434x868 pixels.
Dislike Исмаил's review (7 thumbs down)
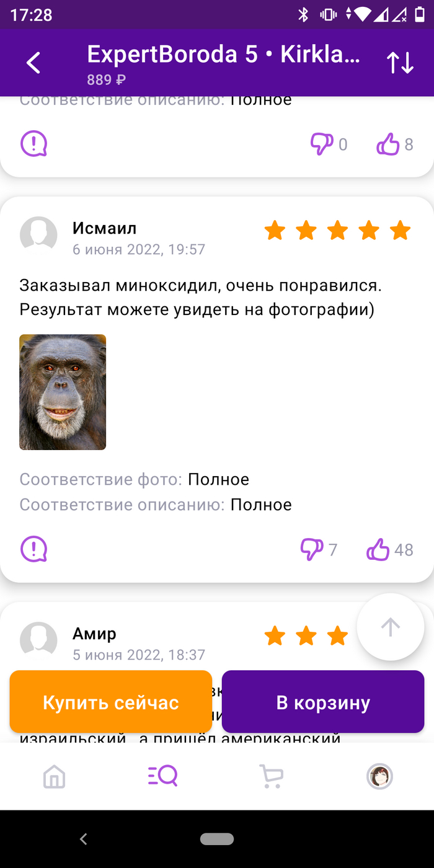(x=312, y=549)
